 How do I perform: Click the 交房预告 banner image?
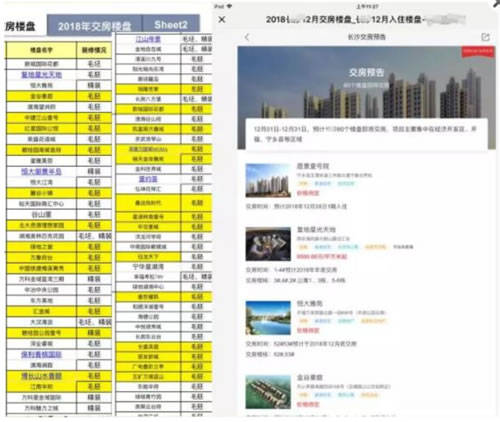click(366, 97)
